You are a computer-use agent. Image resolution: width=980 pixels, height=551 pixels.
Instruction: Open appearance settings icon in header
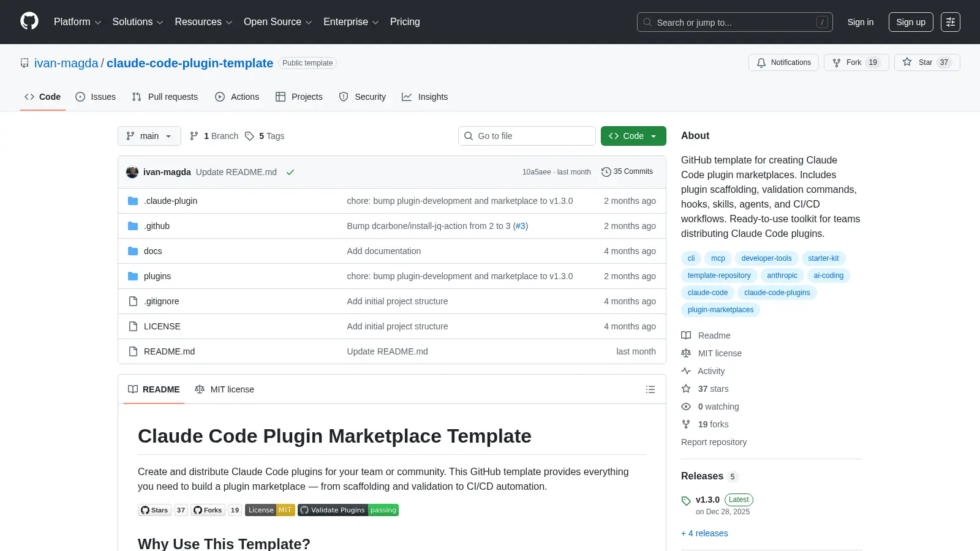[951, 22]
